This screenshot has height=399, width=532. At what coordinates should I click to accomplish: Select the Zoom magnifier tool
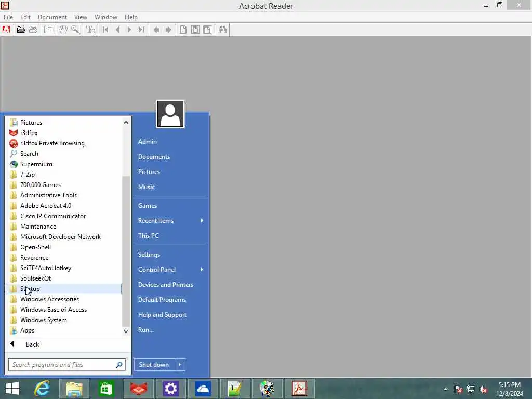[x=75, y=30]
